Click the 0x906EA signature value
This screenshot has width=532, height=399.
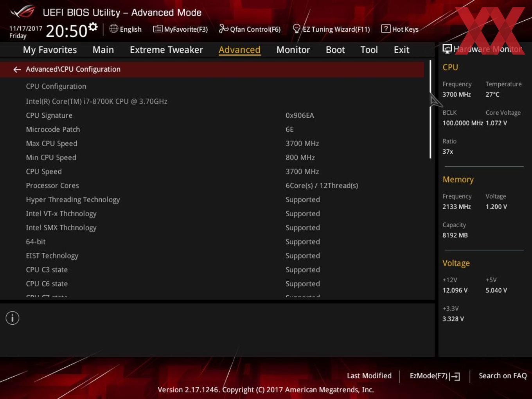[300, 115]
